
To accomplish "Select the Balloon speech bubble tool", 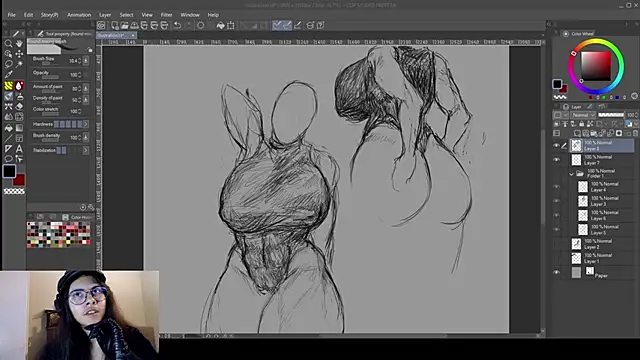I will [8, 159].
